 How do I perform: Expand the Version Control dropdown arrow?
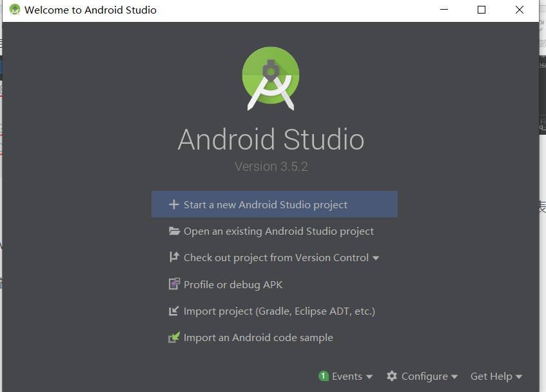click(376, 259)
